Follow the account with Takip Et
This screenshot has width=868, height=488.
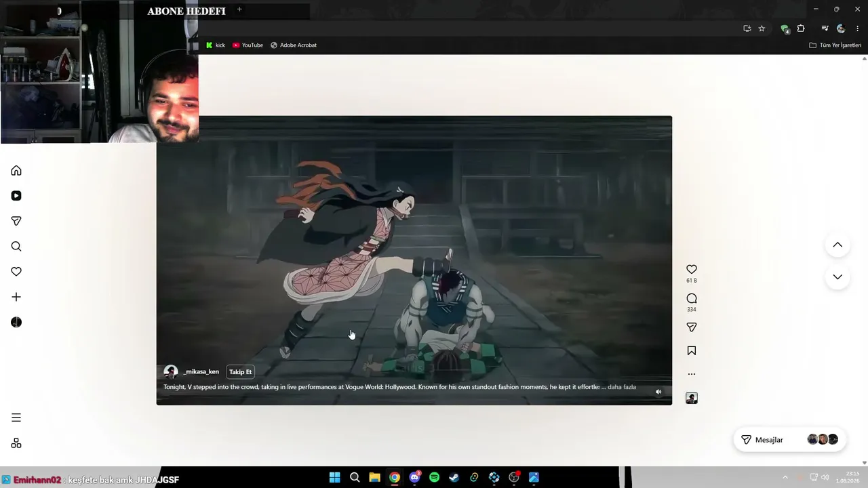click(240, 372)
